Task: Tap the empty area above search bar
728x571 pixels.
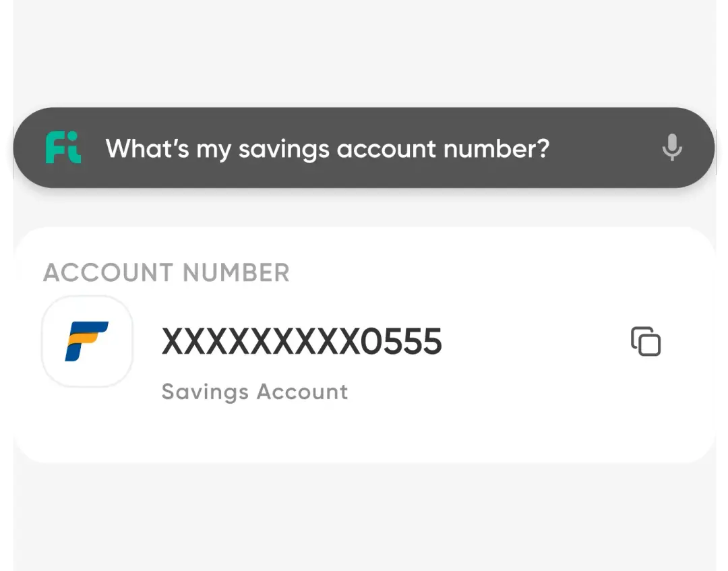Action: coord(364,54)
